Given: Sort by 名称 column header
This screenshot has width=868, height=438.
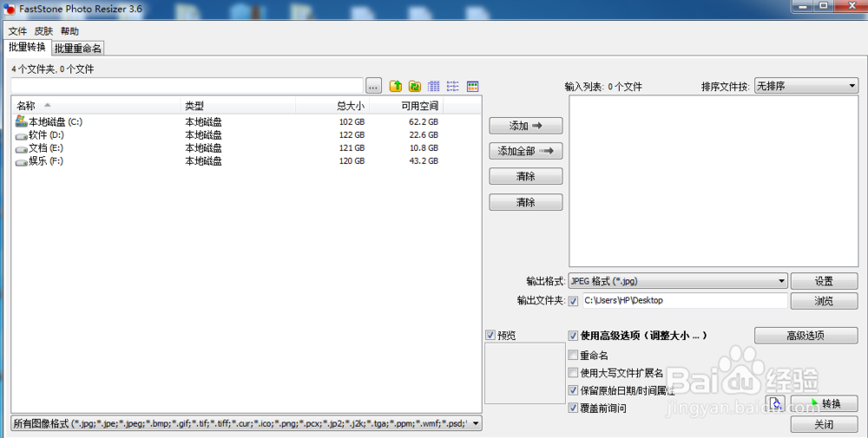Looking at the screenshot, I should 96,106.
